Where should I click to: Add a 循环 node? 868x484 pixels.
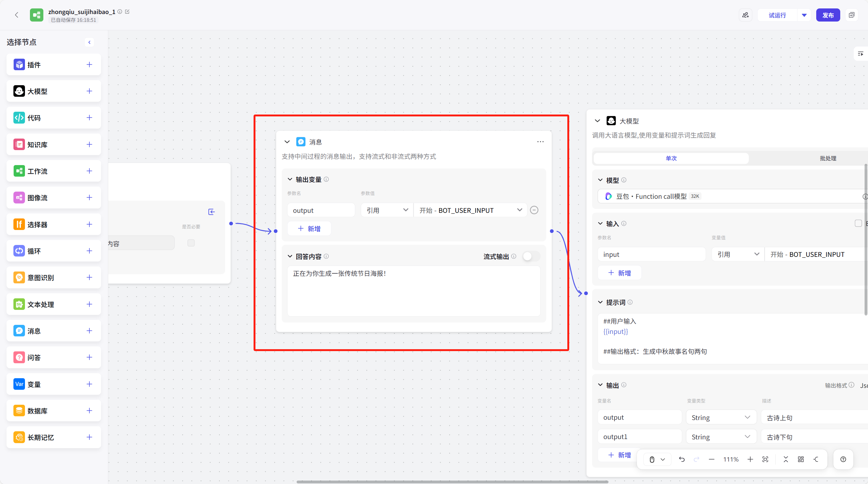pos(89,251)
